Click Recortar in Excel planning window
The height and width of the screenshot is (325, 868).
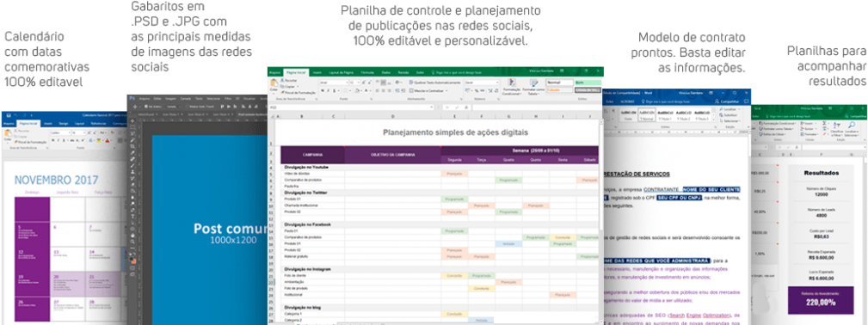288,80
